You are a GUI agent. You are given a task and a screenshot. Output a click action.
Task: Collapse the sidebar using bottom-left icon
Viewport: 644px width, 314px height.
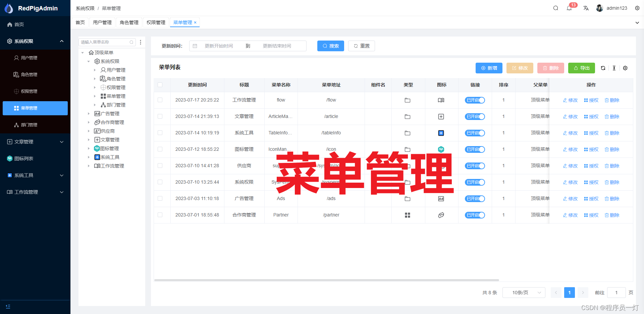pos(8,306)
